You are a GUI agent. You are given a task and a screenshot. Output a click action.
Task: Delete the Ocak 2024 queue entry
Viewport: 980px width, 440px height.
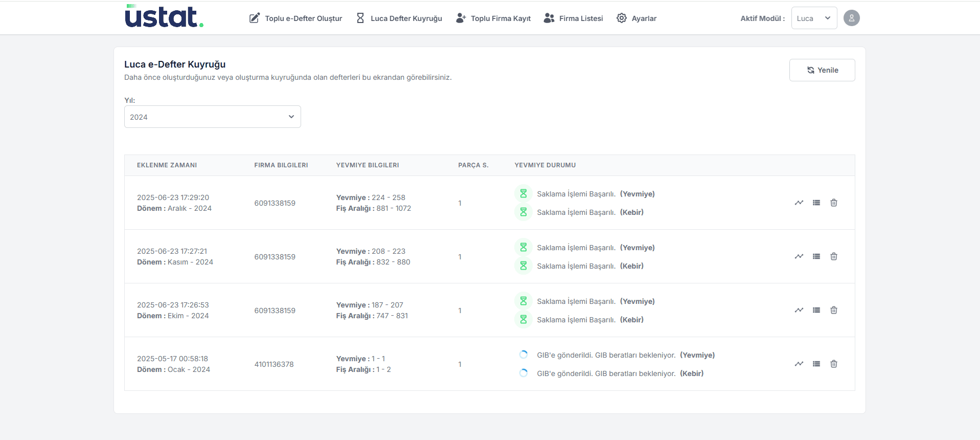[834, 364]
